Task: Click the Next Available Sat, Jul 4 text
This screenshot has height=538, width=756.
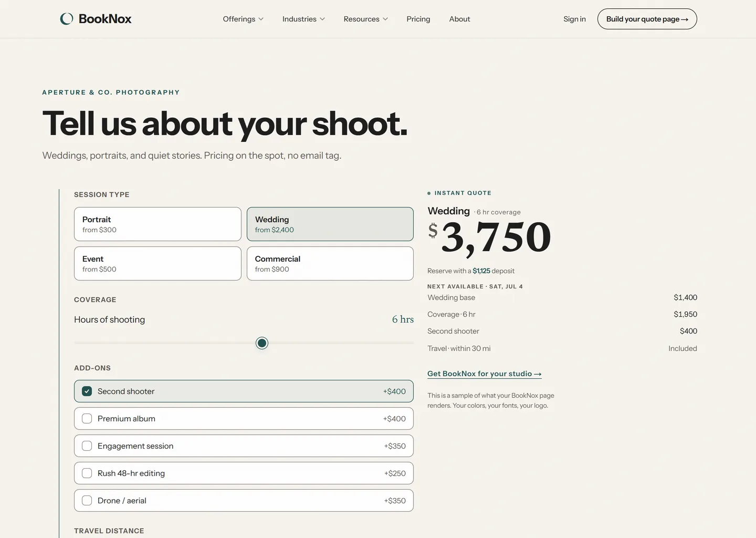Action: pyautogui.click(x=475, y=286)
